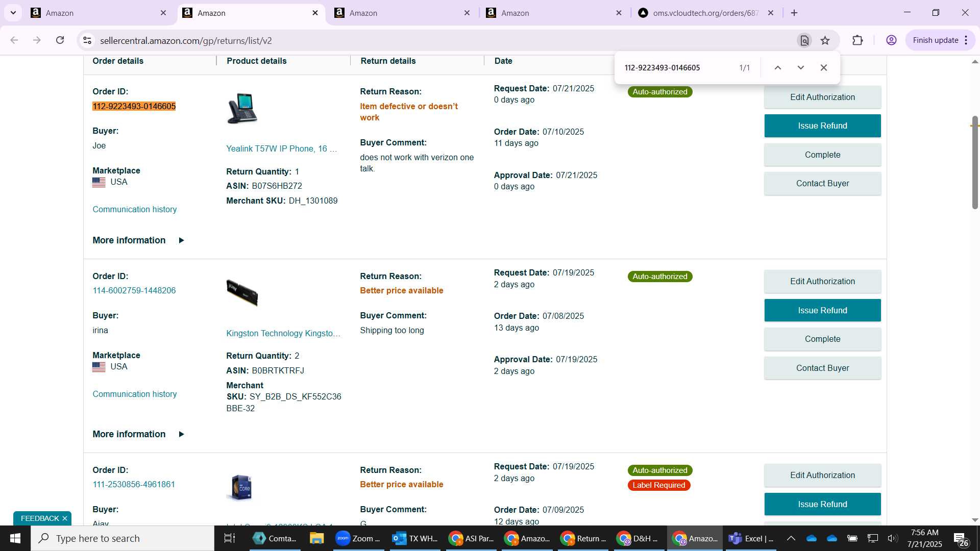Viewport: 980px width, 551px height.
Task: Open the notification center icon
Action: 961,539
